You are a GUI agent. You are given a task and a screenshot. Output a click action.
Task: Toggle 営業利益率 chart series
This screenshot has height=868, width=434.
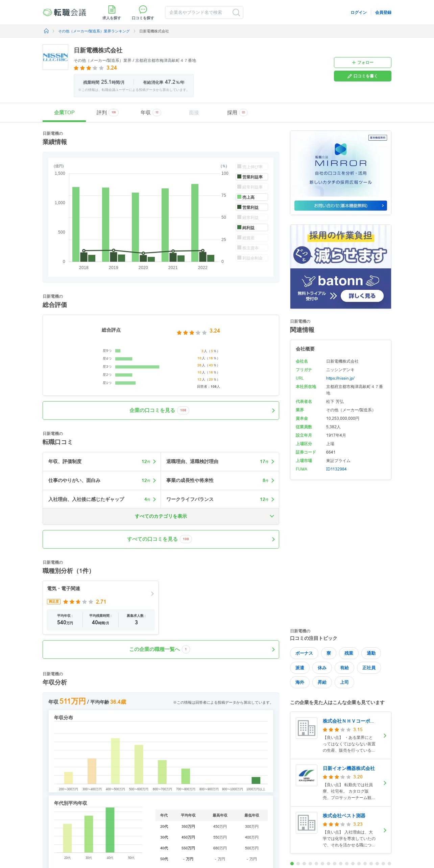tap(252, 177)
